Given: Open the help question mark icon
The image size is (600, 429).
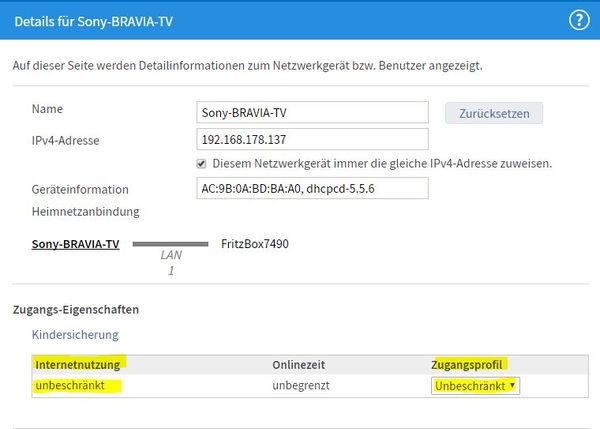Looking at the screenshot, I should pyautogui.click(x=579, y=20).
